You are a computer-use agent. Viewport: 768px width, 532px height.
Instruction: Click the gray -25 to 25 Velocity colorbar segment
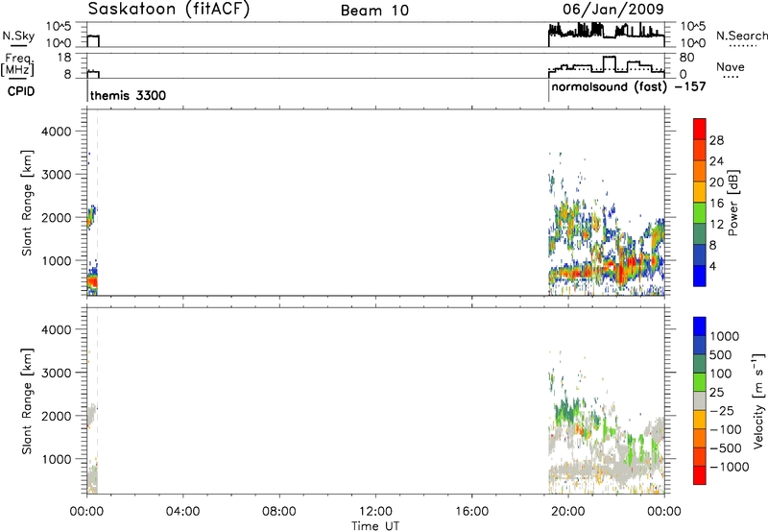tap(700, 400)
